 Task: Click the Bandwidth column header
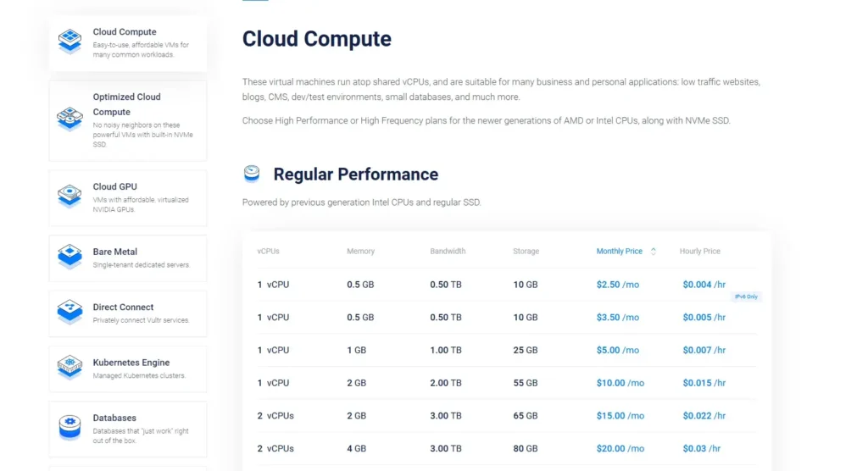point(448,252)
